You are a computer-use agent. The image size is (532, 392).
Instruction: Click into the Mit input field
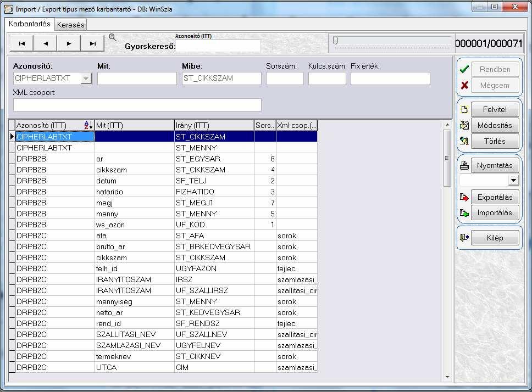coord(137,79)
